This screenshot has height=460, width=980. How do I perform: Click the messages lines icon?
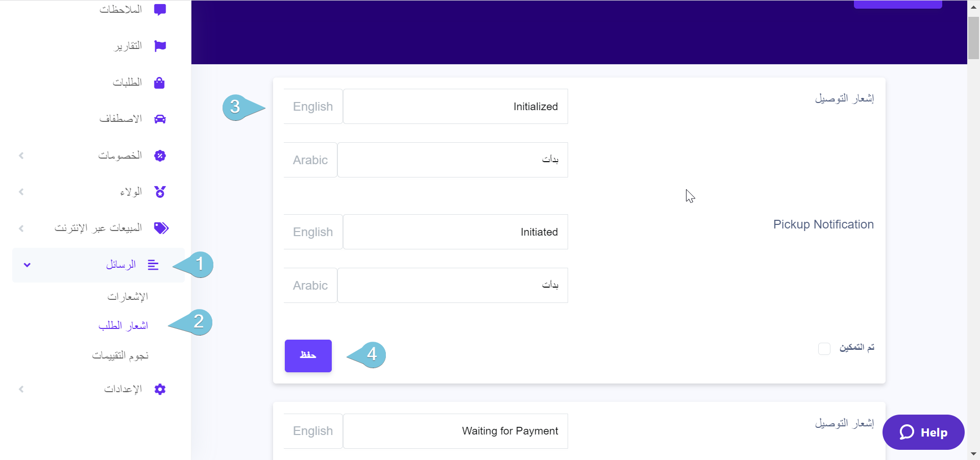coord(153,265)
